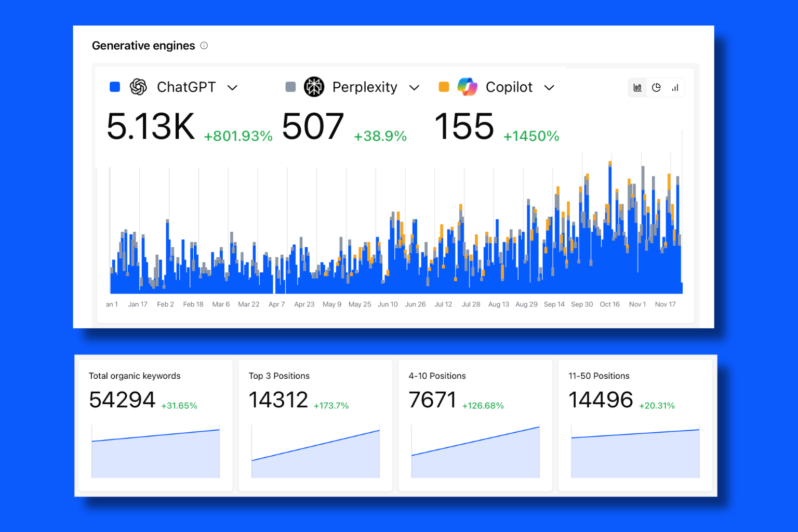Viewport: 798px width, 532px height.
Task: Click the Sep 14 axis label
Action: pos(554,304)
